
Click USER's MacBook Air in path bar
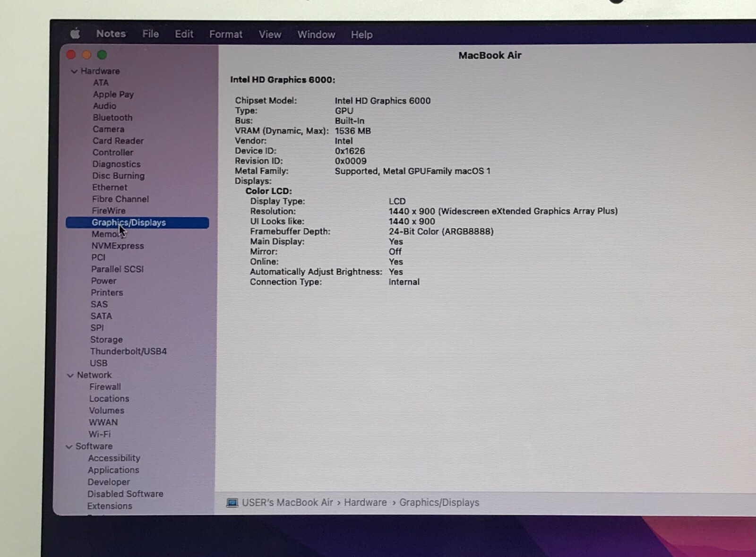(287, 502)
